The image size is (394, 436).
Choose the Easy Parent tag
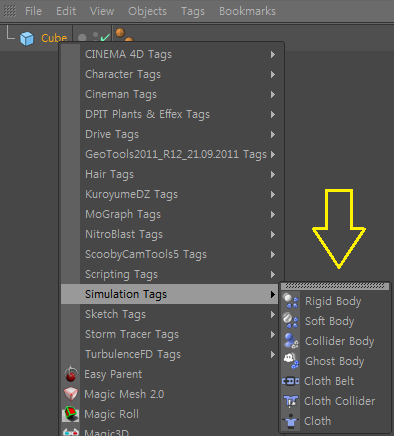tap(170, 374)
